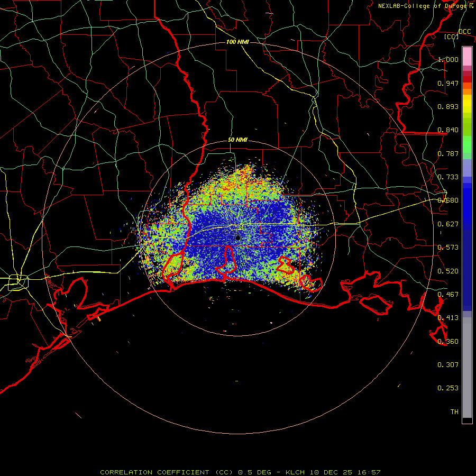The height and width of the screenshot is (476, 476).
Task: Click the 0.627 scale value
Action: click(x=448, y=224)
